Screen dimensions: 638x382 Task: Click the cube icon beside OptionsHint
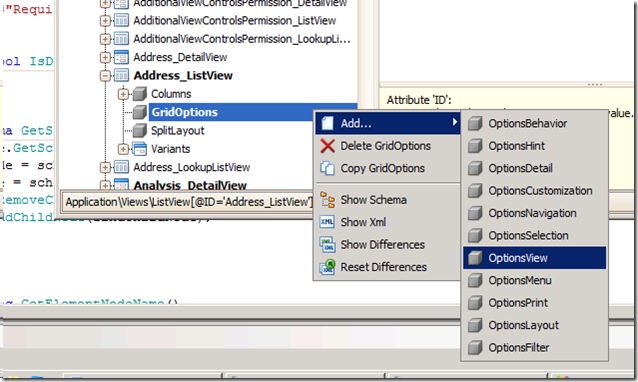click(475, 146)
